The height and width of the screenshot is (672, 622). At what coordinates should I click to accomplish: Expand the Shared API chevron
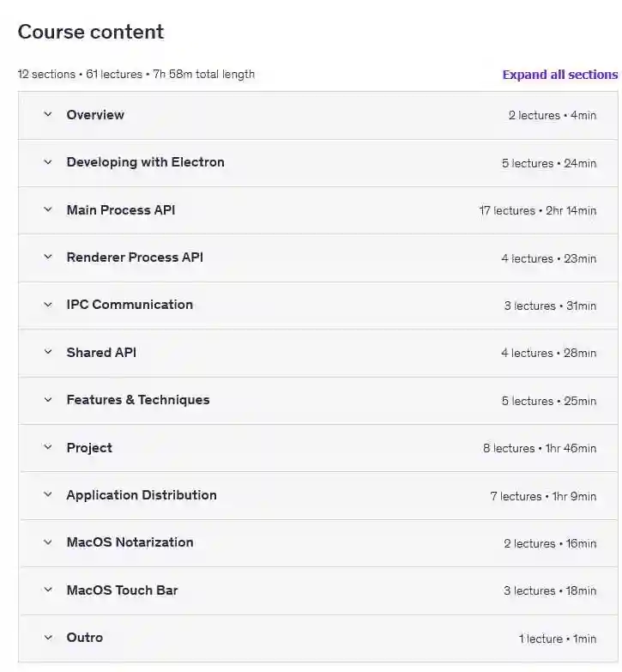48,352
